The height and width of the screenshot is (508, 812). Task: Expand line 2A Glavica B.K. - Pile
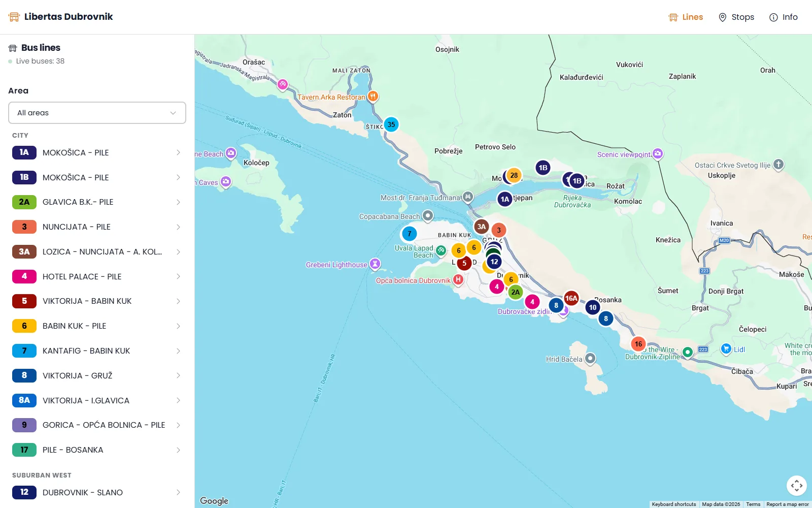pos(97,202)
